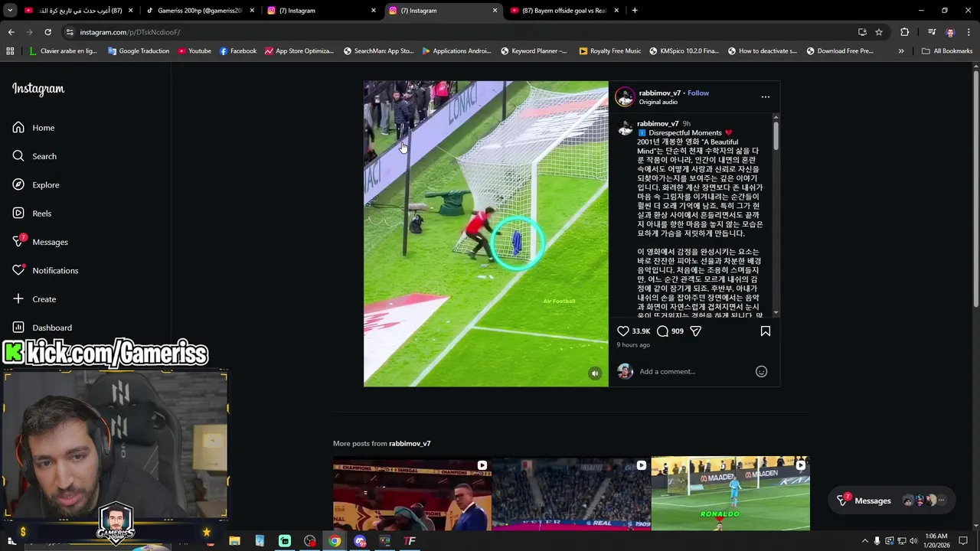Screen dimensions: 980x551
Task: Toggle video sound mute button
Action: coord(595,373)
